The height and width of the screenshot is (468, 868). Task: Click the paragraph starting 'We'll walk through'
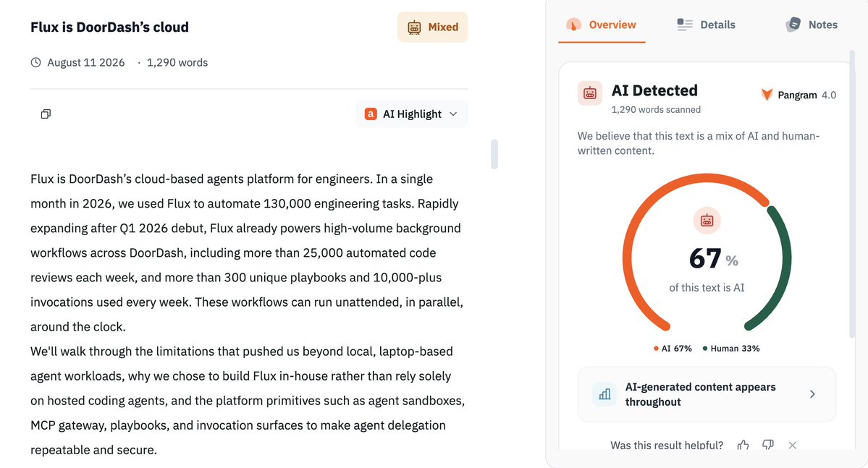(x=248, y=401)
